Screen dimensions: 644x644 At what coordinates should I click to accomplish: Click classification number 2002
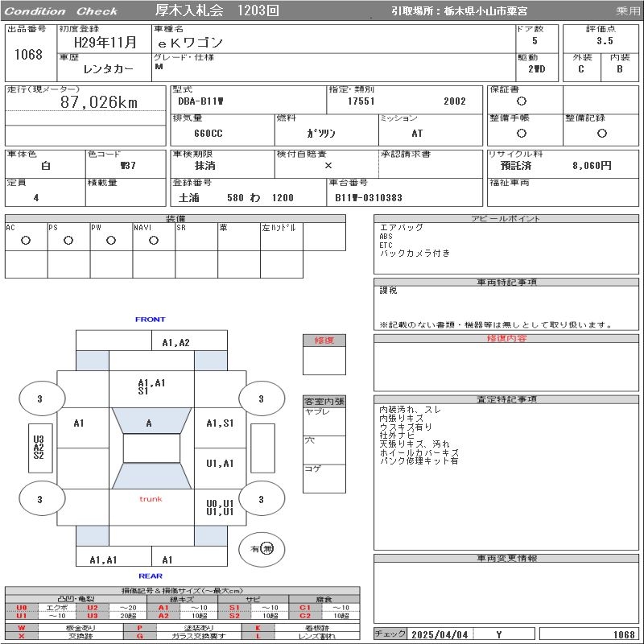455,101
